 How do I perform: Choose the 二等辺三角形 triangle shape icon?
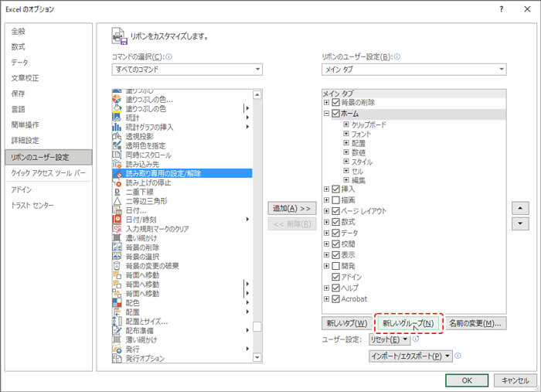coord(117,201)
